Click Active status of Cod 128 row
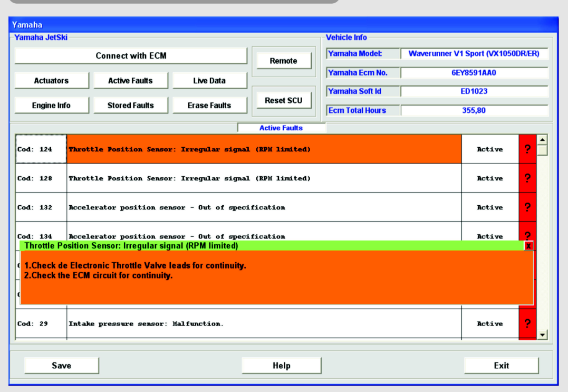The height and width of the screenshot is (392, 568). [490, 178]
